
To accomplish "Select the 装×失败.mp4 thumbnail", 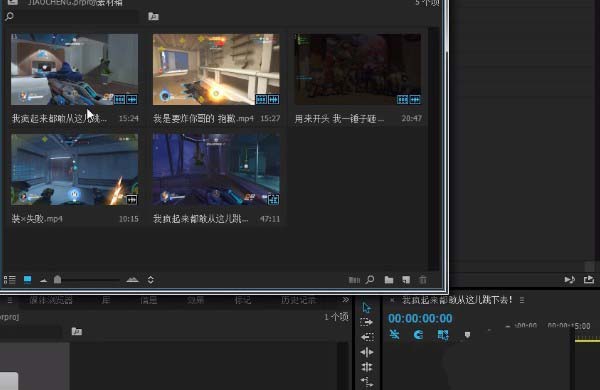I will (x=75, y=170).
